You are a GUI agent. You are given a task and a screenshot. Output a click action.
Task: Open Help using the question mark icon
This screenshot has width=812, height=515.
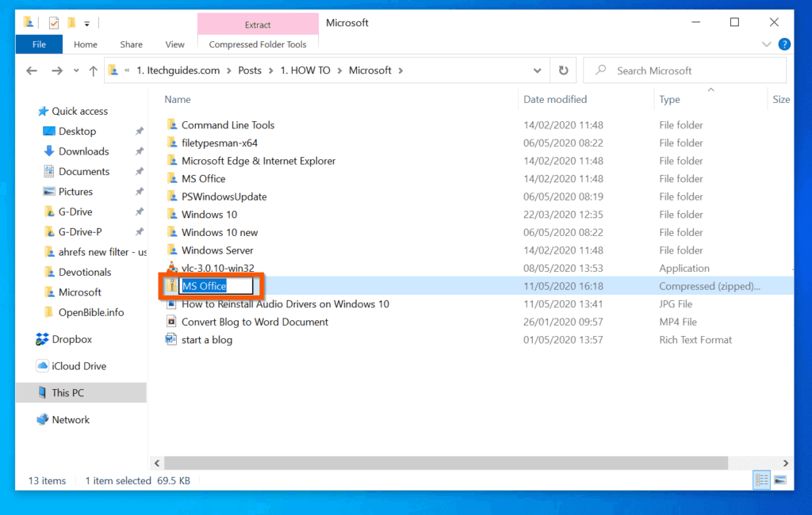784,44
